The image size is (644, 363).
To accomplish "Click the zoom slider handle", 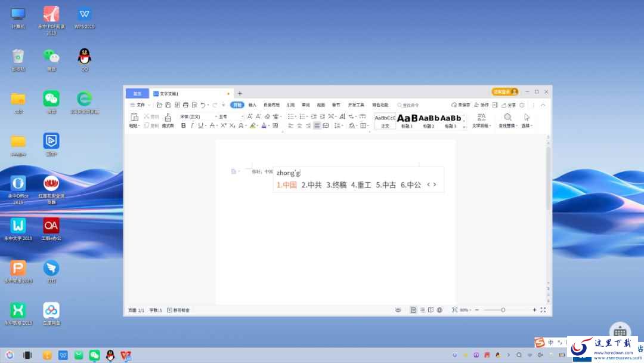I will 503,310.
